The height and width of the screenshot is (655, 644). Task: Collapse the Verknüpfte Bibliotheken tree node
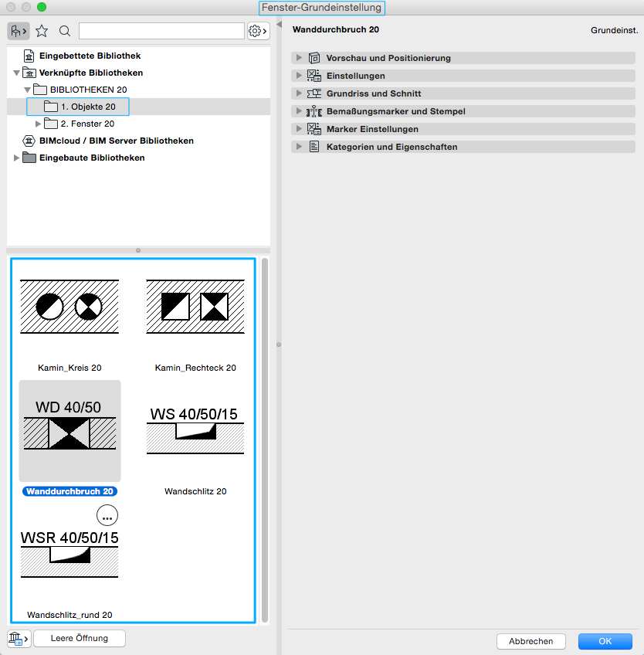click(17, 73)
